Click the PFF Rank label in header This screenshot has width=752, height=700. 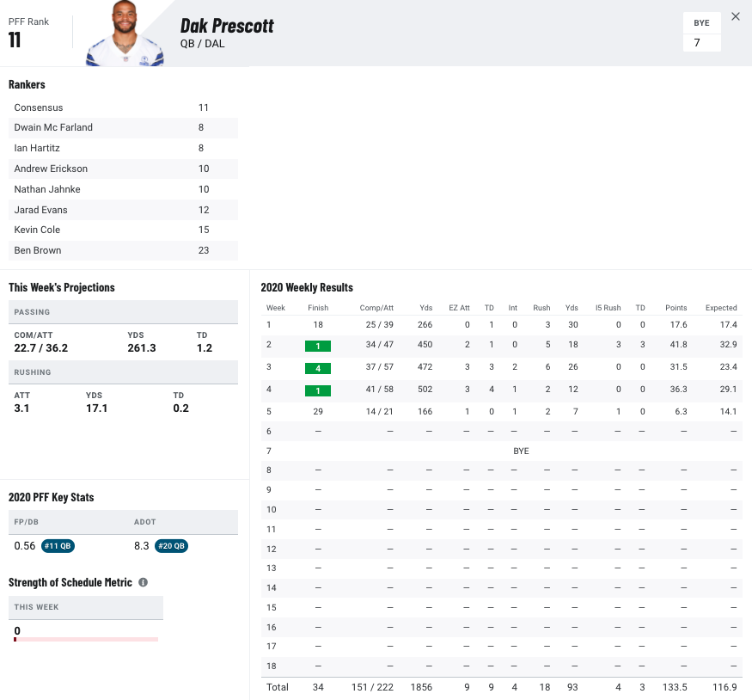(x=28, y=21)
